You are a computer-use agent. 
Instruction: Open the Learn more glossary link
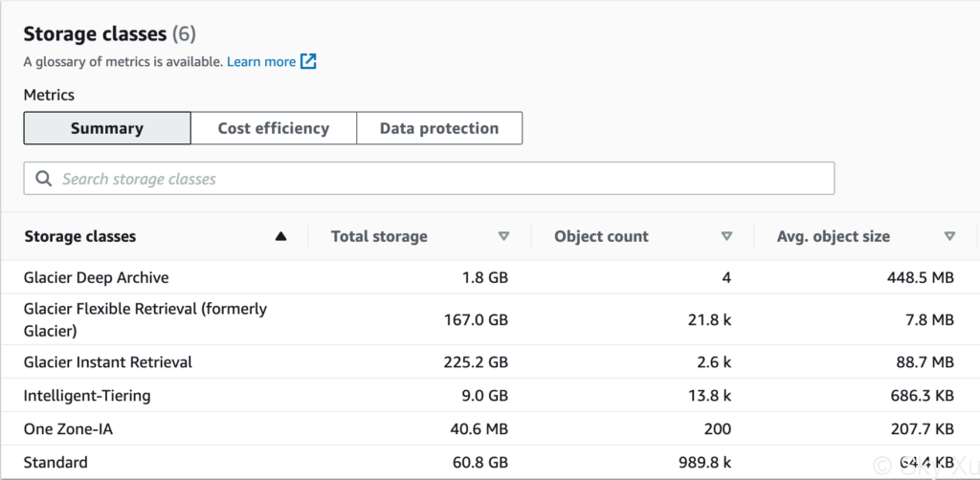(261, 62)
